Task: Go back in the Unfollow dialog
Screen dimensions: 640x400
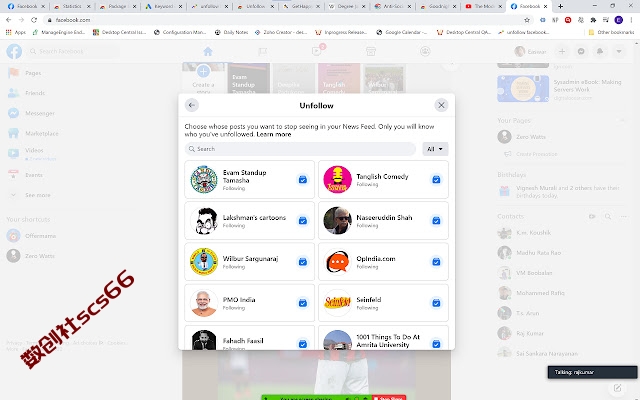Action: [x=191, y=105]
